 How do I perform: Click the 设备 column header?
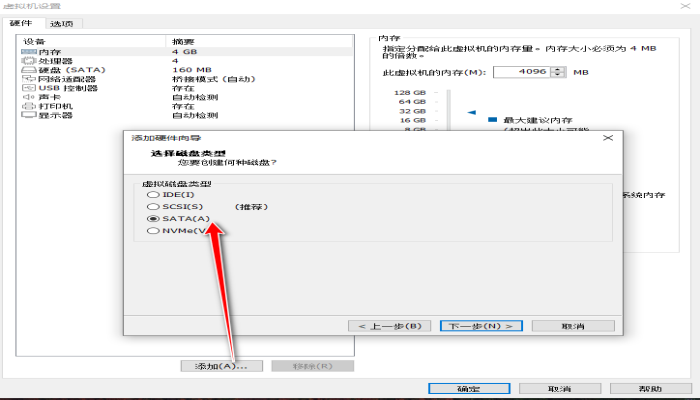tap(34, 42)
